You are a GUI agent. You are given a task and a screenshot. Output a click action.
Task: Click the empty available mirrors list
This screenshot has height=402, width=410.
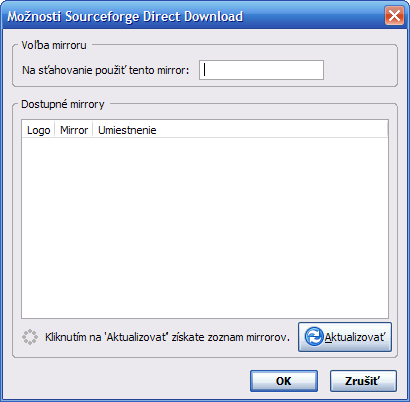tap(205, 228)
